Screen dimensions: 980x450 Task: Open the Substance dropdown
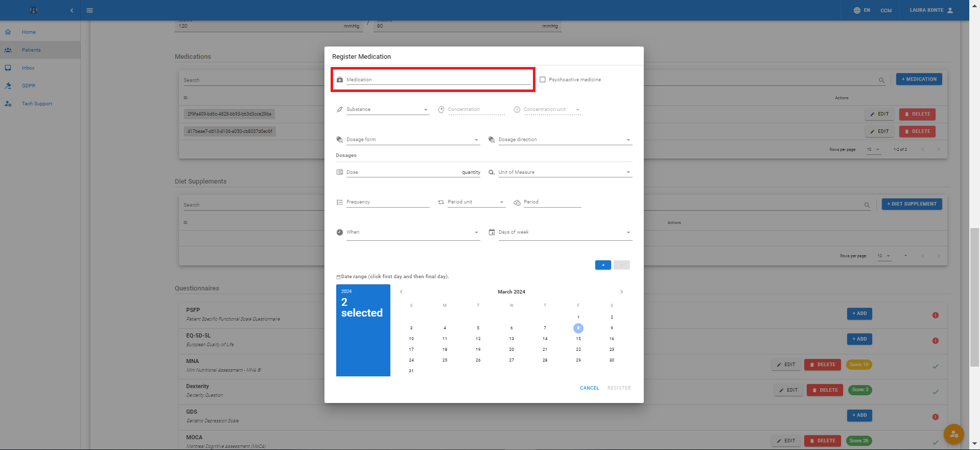(387, 109)
